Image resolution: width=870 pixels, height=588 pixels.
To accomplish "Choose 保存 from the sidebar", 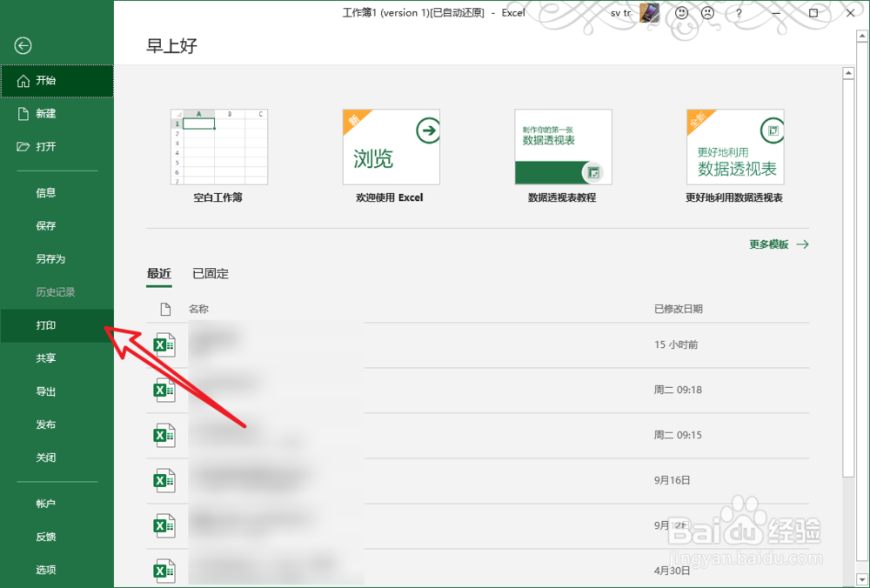I will (57, 226).
